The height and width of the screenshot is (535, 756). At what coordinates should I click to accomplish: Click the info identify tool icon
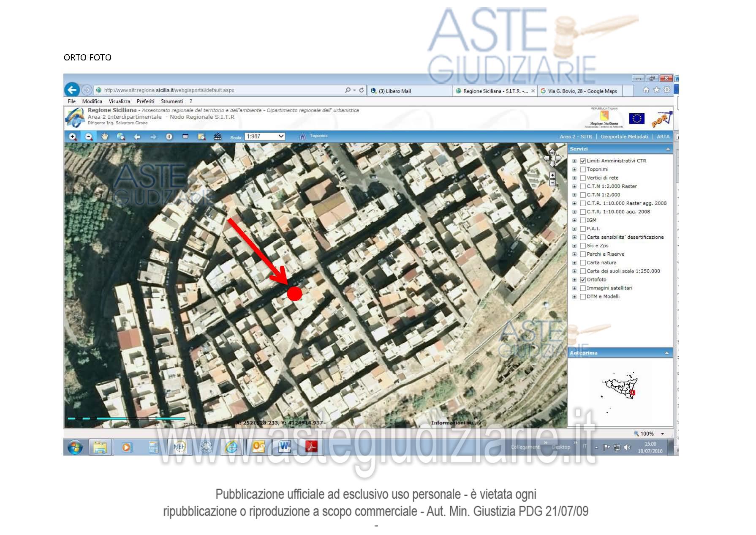(169, 136)
